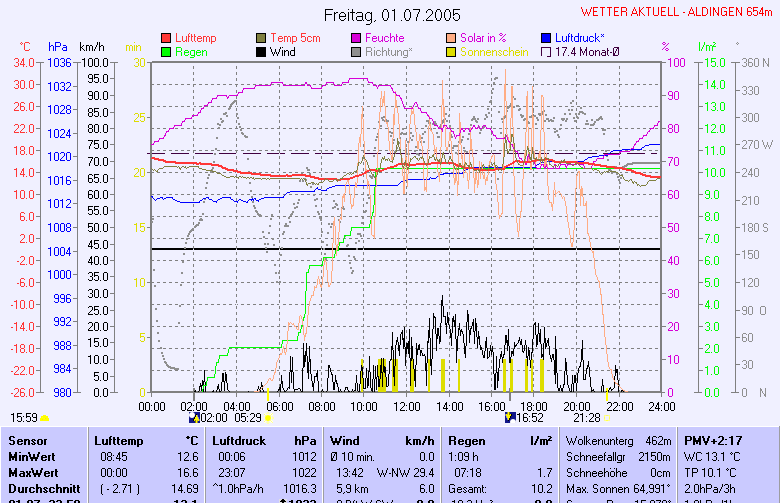The image size is (780, 503).
Task: Click the blue Luftdruck legend square
Action: (x=546, y=38)
